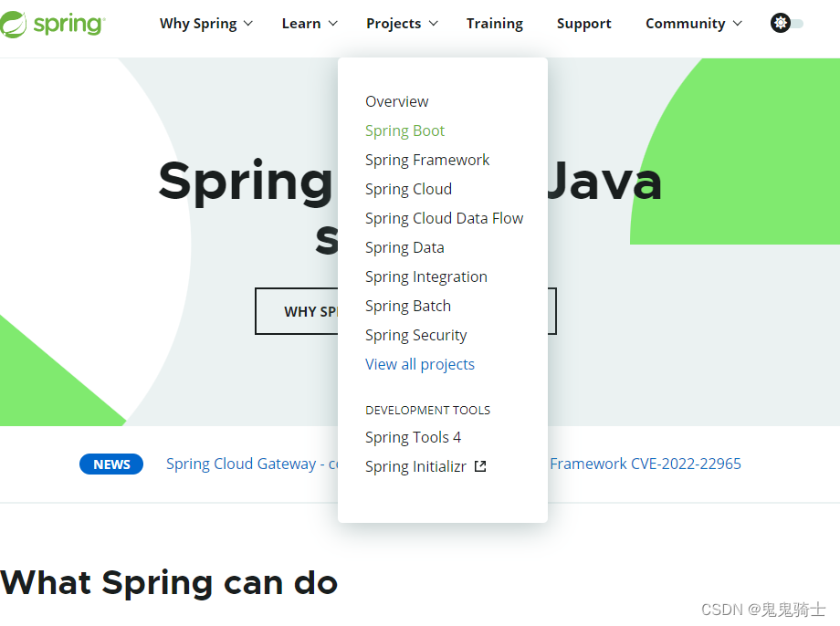Select Spring Integration entry
The height and width of the screenshot is (626, 840).
click(x=426, y=276)
